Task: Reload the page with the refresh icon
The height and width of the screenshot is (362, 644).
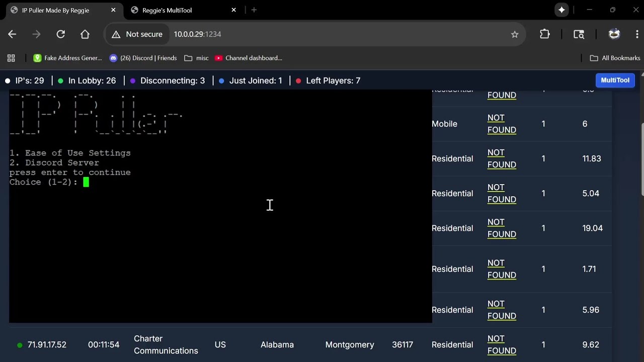Action: [x=60, y=34]
